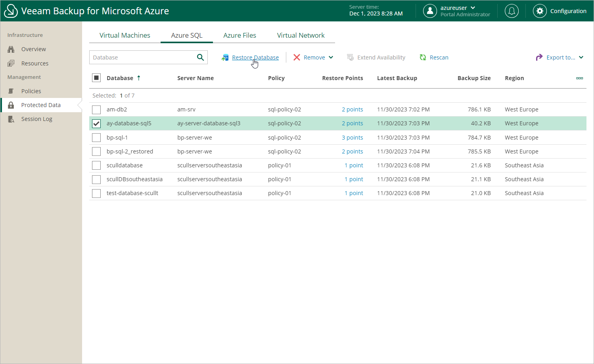Click the search magnifier icon

click(x=201, y=57)
